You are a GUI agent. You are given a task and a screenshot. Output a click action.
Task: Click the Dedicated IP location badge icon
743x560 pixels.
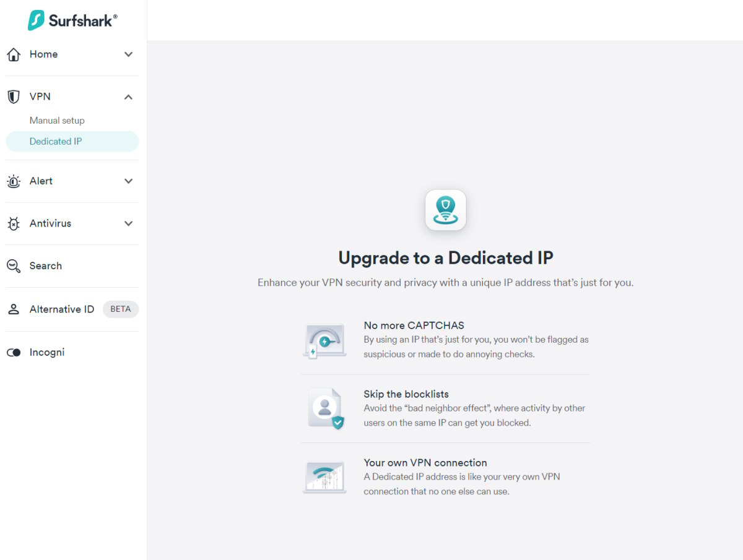point(445,210)
